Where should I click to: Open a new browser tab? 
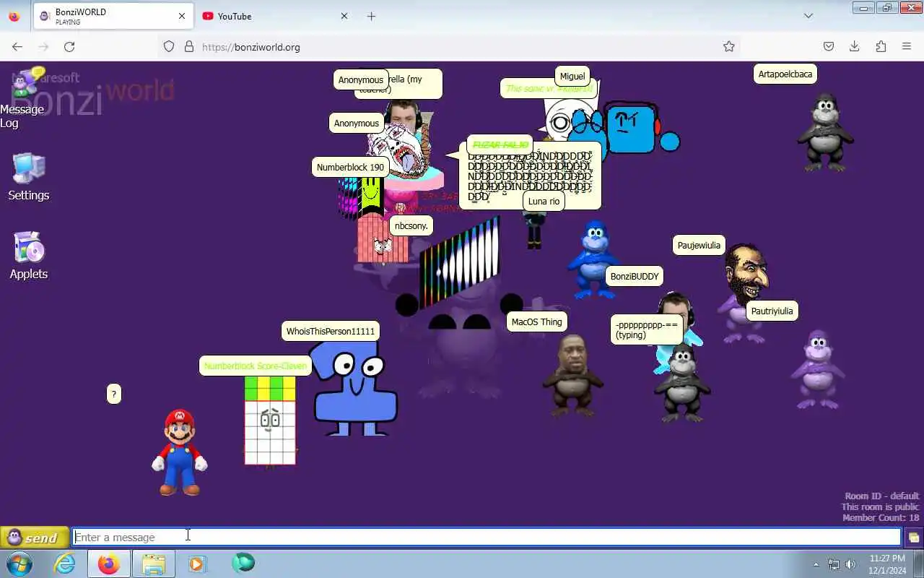click(371, 16)
